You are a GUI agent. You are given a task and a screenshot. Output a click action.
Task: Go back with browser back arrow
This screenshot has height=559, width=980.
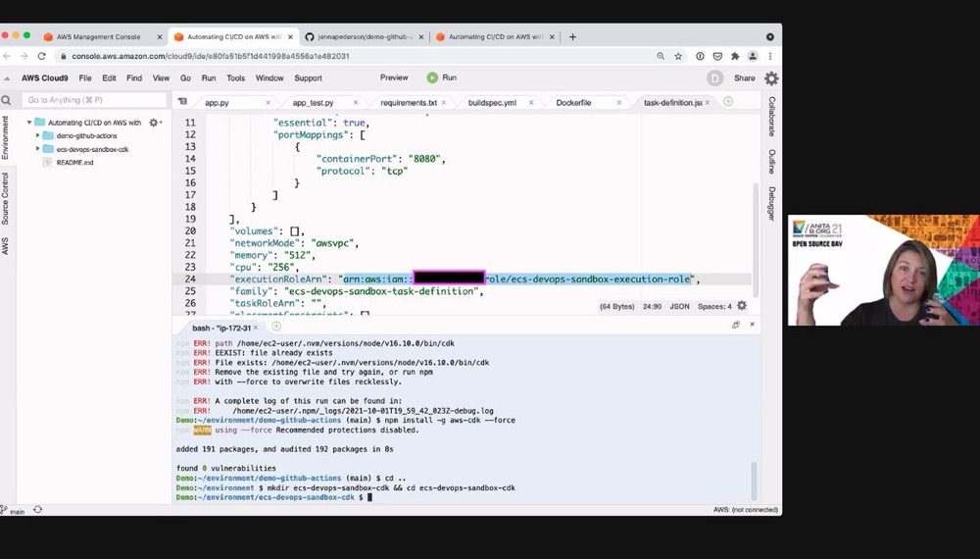pos(7,56)
